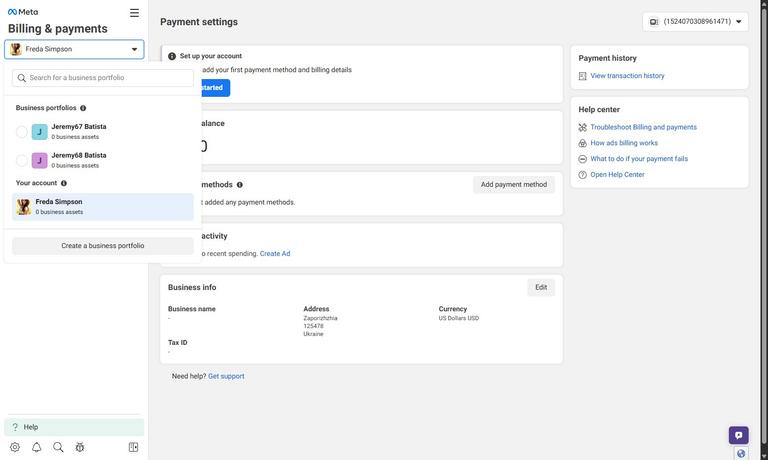Open the hamburger menu beside the Meta logo

point(134,13)
